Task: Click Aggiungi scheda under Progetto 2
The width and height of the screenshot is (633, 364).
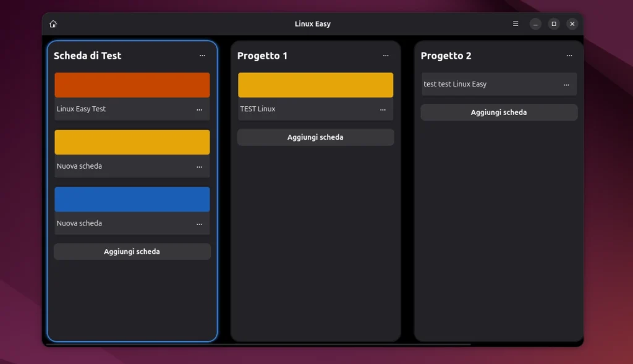Action: click(x=499, y=112)
